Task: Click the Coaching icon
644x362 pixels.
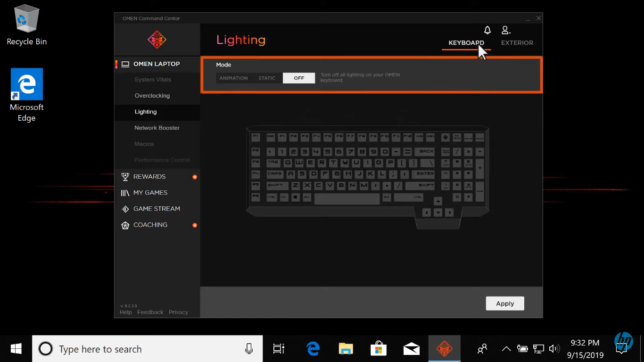Action: [x=125, y=225]
